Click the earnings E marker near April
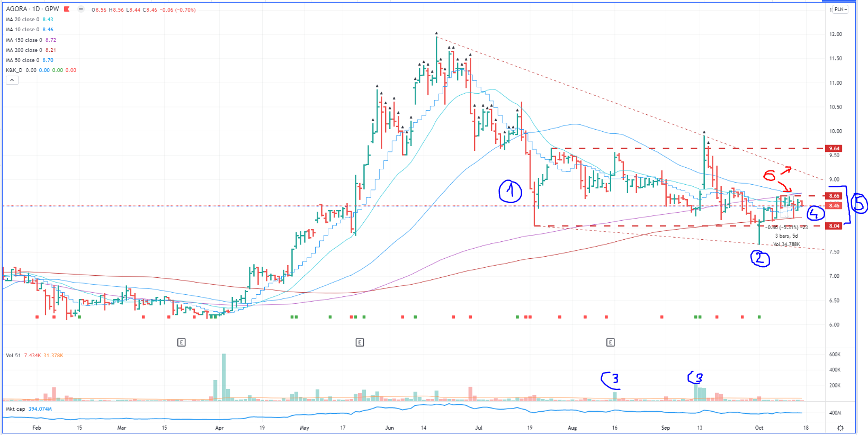 (x=181, y=342)
